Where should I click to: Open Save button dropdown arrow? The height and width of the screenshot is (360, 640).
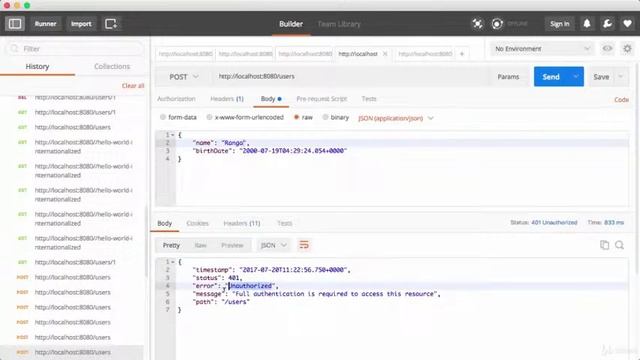pos(621,76)
